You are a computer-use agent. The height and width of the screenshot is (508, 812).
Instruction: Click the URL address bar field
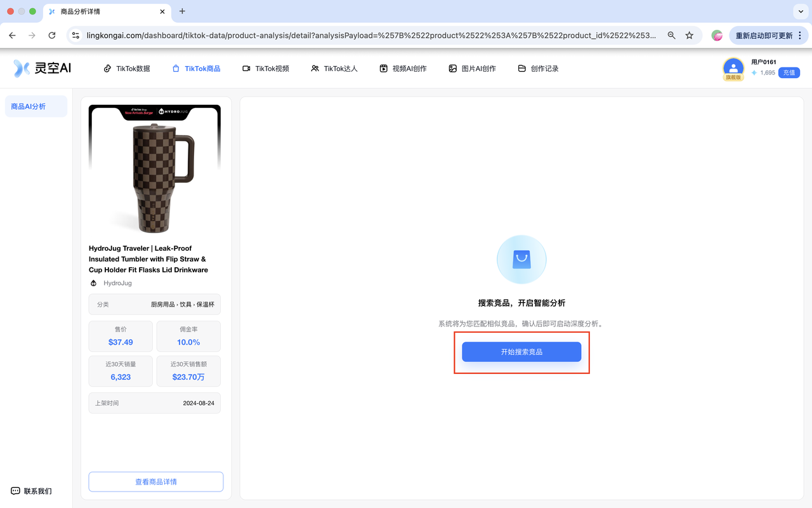(371, 36)
